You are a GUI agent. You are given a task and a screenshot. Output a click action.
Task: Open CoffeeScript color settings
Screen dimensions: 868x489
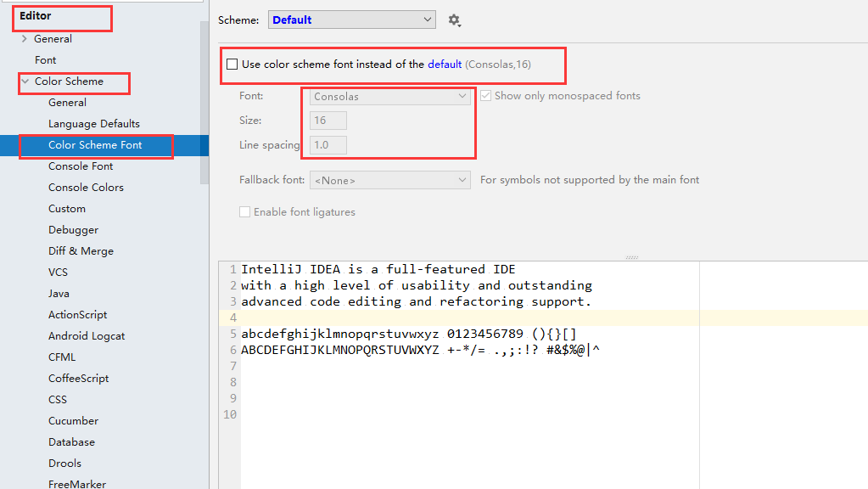(79, 379)
